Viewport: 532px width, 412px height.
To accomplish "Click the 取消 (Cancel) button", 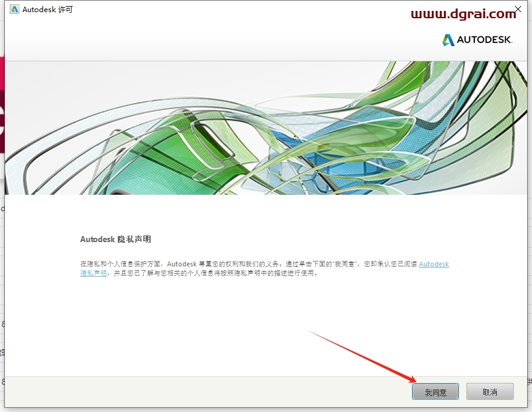I will click(x=489, y=391).
